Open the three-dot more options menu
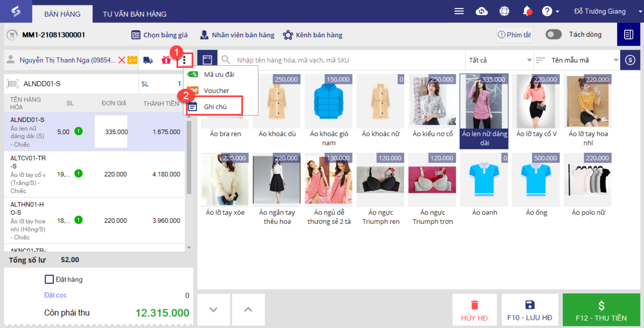The image size is (644, 328). 184,60
